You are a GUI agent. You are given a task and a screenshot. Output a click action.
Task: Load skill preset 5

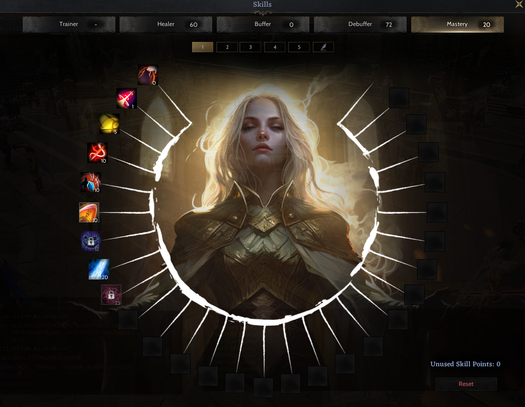299,47
